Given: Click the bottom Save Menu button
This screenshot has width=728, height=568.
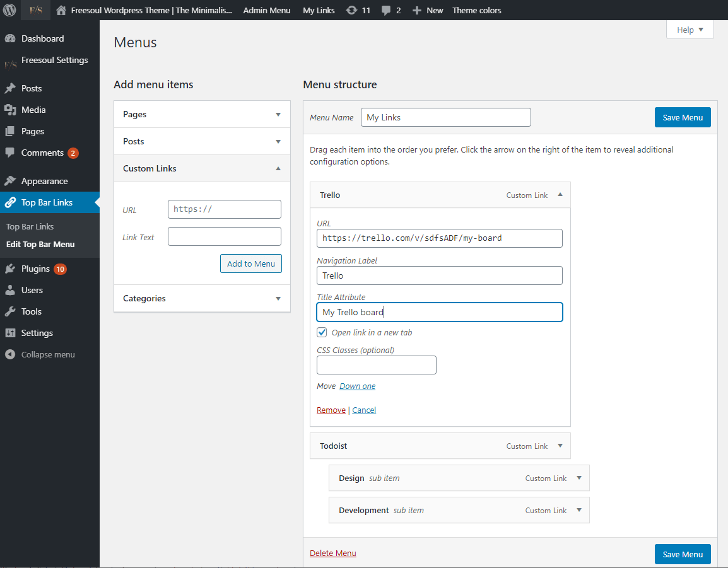Looking at the screenshot, I should (x=683, y=554).
